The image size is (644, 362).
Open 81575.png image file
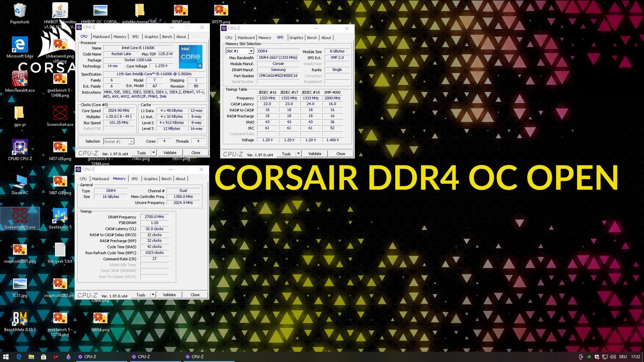click(221, 13)
